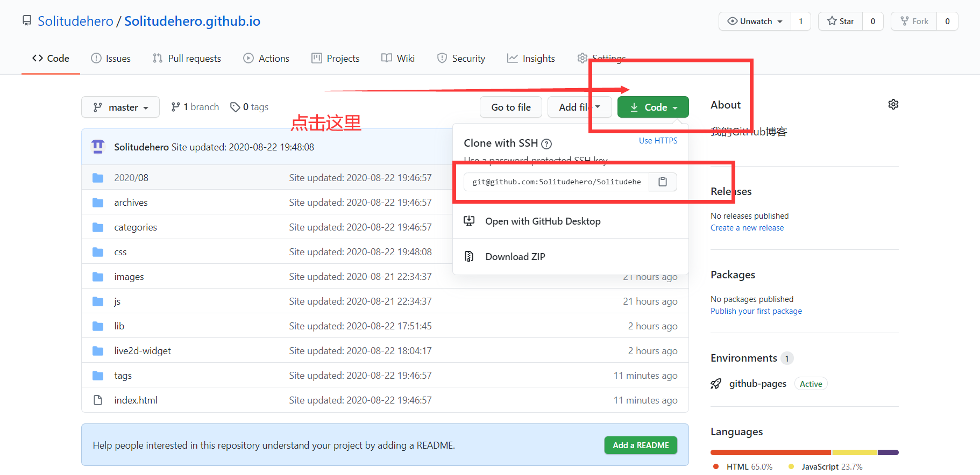Open the About section gear settings
Screen dimensions: 980x475
point(893,104)
